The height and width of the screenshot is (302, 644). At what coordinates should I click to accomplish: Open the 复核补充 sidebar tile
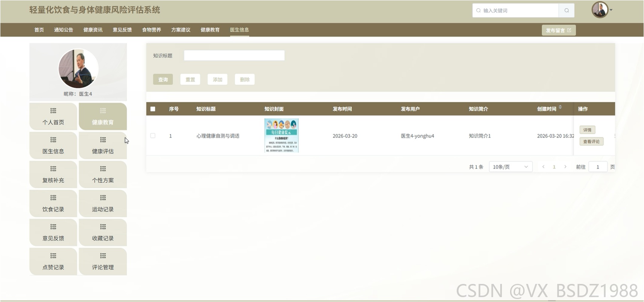[53, 175]
